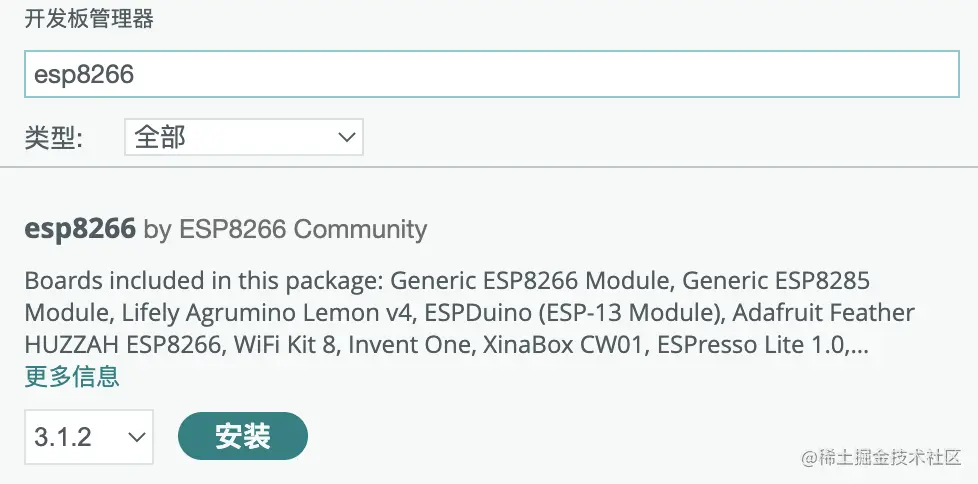Open the 类型 dropdown showing 全部
978x484 pixels.
pyautogui.click(x=244, y=137)
